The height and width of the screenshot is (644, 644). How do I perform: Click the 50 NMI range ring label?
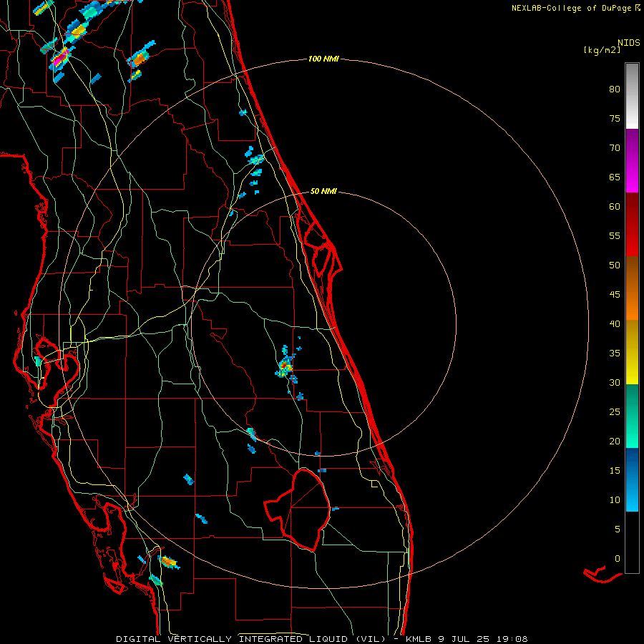tap(323, 191)
